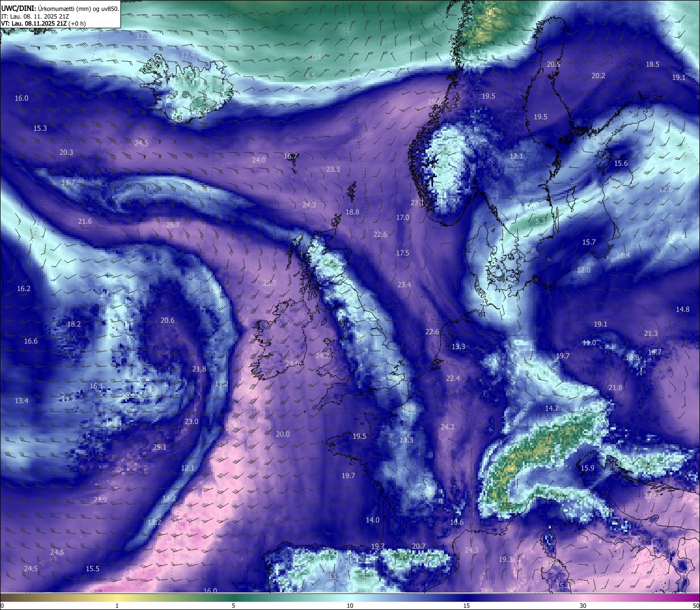Click the 15.5 value on the map
The image size is (700, 610).
click(x=92, y=569)
